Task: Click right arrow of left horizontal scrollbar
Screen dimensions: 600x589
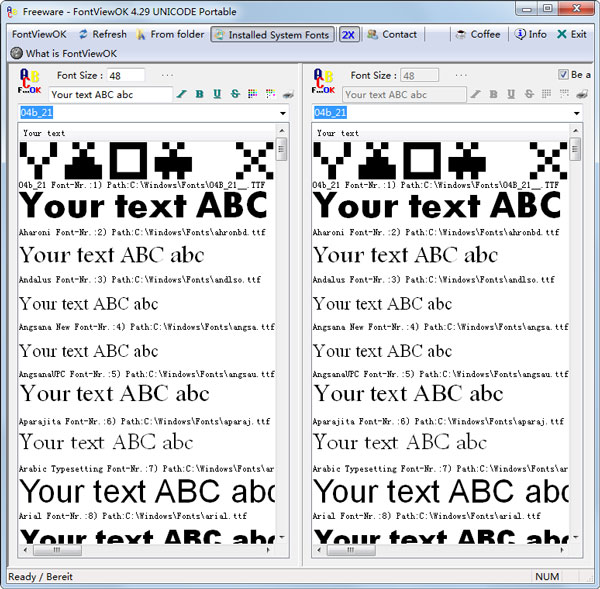Action: click(x=268, y=550)
